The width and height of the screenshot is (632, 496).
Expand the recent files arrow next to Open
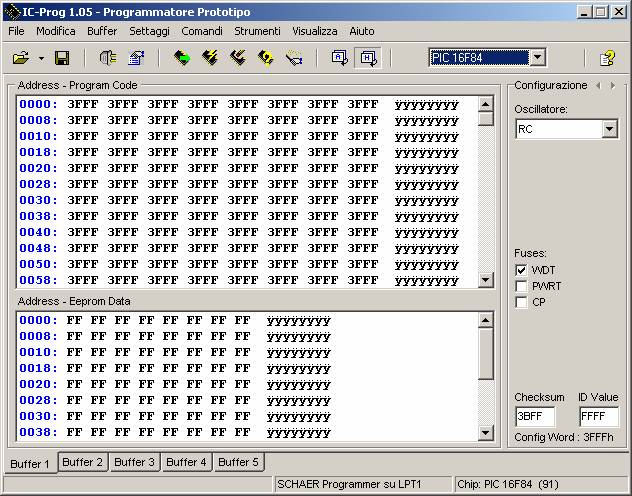pyautogui.click(x=41, y=59)
